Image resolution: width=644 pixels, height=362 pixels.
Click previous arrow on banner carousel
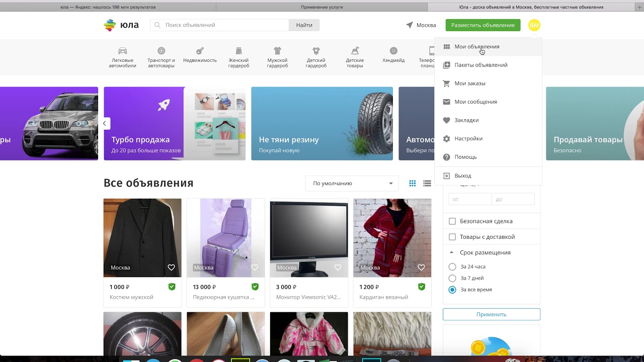[105, 123]
